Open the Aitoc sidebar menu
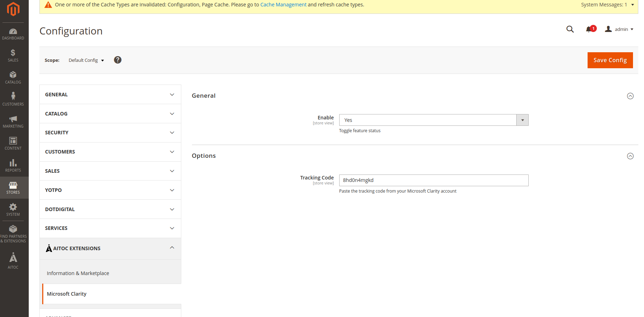 13,261
